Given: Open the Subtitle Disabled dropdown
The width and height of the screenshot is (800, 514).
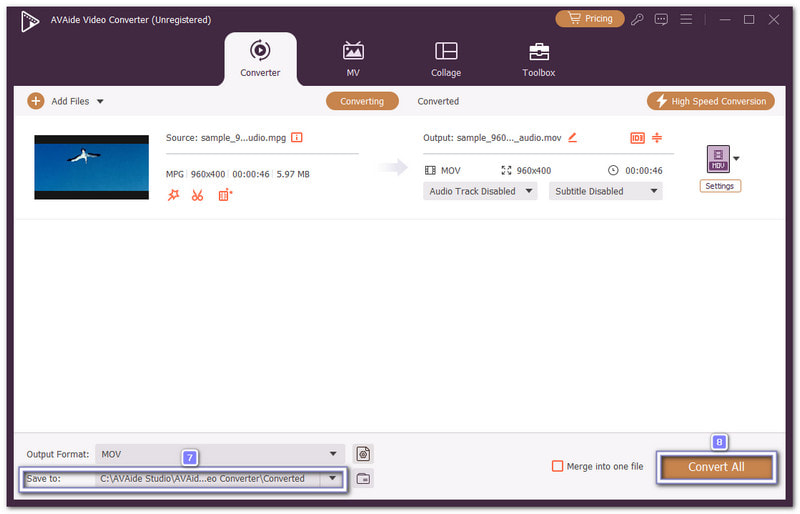Looking at the screenshot, I should coord(606,191).
